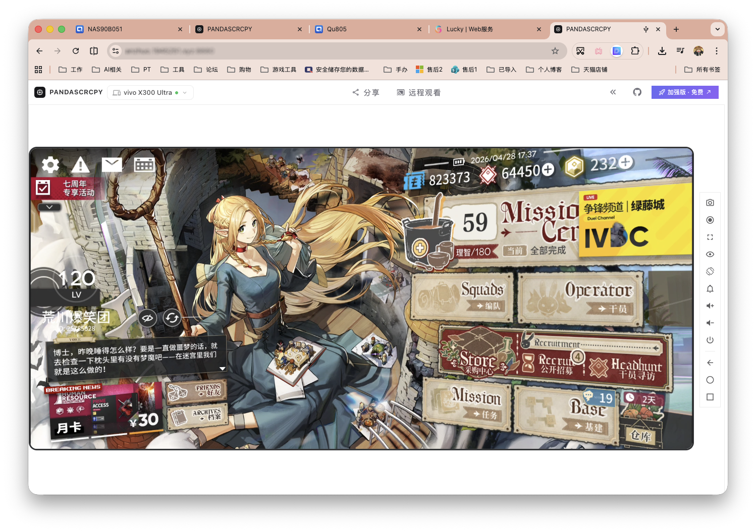
Task: Click the 分享 share button
Action: point(366,93)
